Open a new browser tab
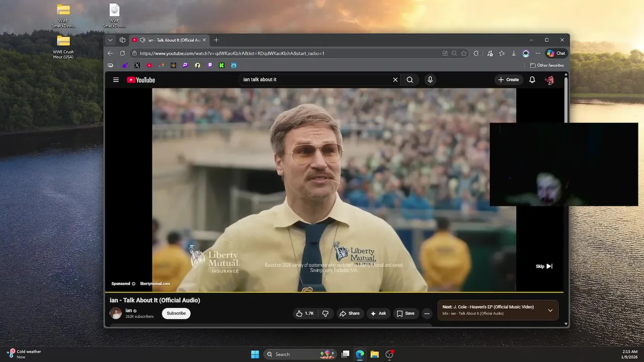 click(x=216, y=40)
